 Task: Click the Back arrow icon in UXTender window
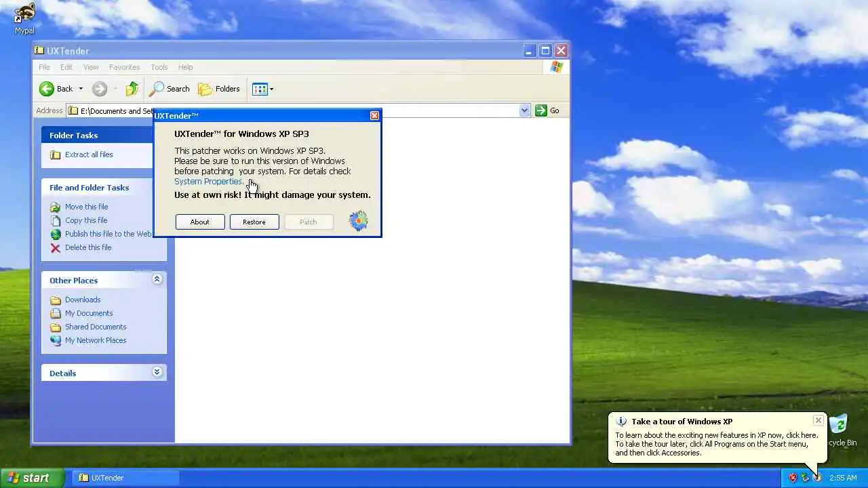tap(47, 89)
